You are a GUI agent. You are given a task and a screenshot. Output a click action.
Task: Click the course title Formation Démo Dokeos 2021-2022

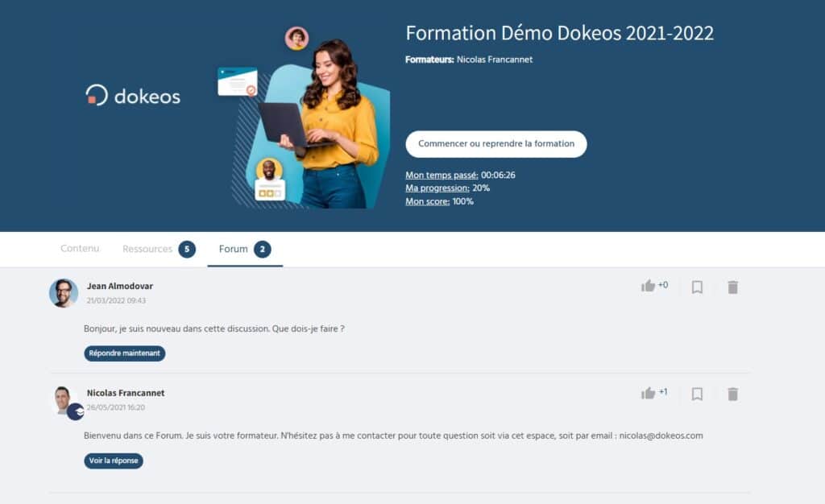(559, 33)
